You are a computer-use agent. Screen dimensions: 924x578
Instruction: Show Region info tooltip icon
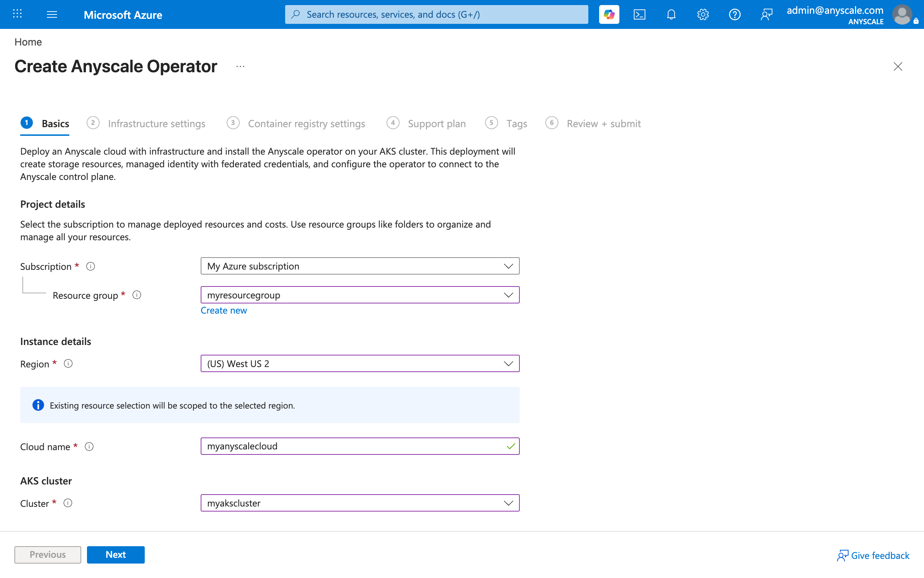point(68,363)
